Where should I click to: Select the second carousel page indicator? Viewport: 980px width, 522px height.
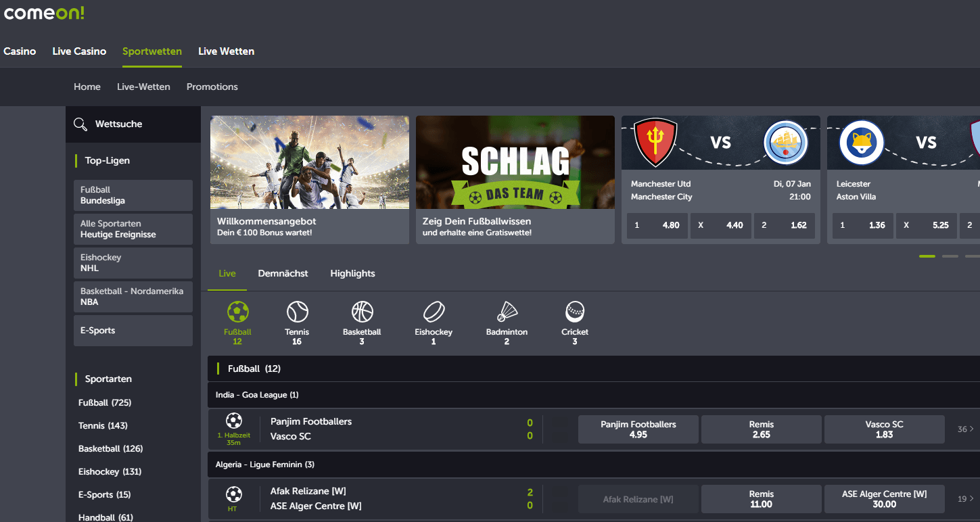coord(950,256)
